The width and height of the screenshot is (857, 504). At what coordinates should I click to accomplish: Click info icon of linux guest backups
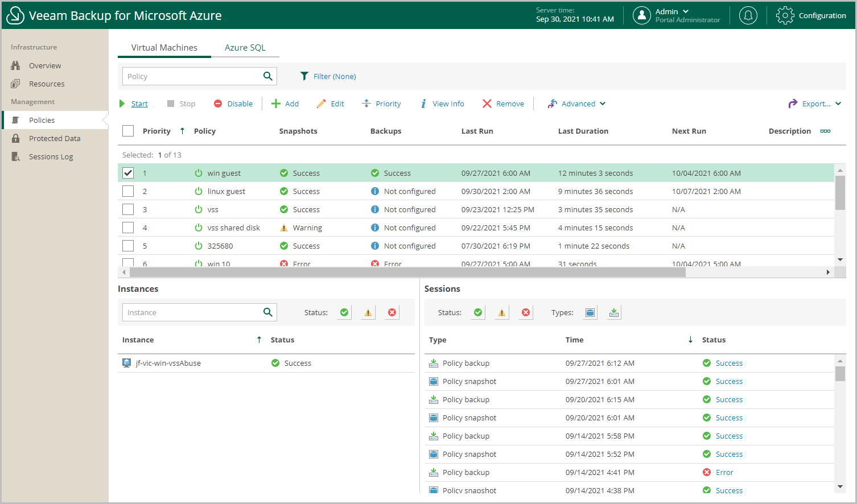click(375, 191)
